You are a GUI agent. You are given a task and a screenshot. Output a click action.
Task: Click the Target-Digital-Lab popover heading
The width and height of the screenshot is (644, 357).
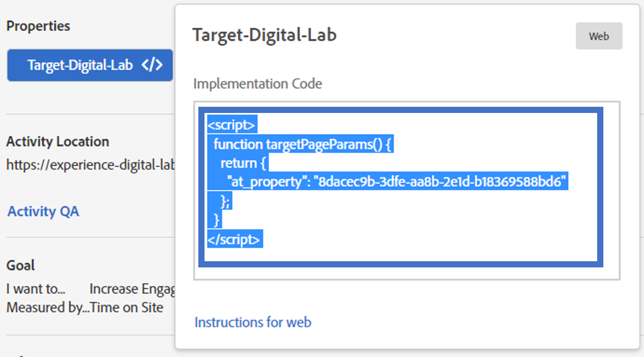[x=265, y=35]
